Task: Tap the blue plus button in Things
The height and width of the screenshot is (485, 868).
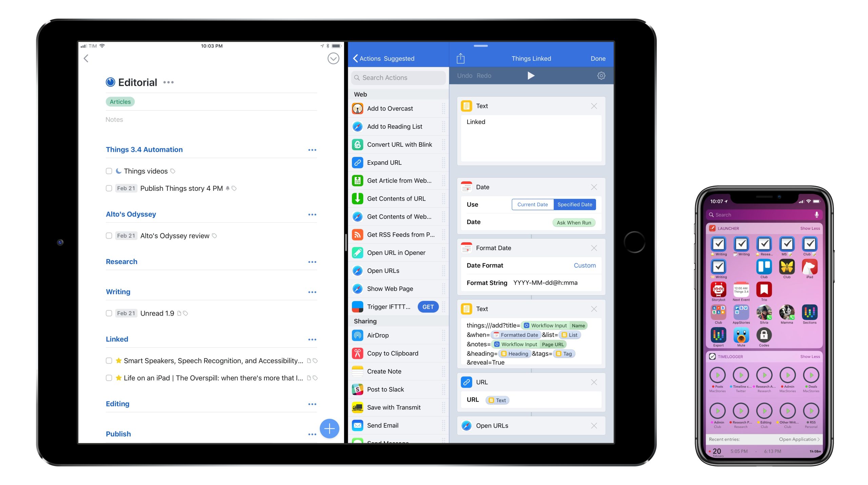Action: tap(329, 428)
